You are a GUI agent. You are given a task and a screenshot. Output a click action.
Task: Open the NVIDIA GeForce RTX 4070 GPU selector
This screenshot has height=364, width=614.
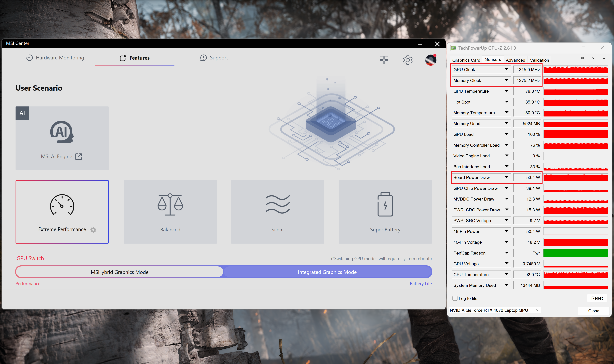click(495, 310)
